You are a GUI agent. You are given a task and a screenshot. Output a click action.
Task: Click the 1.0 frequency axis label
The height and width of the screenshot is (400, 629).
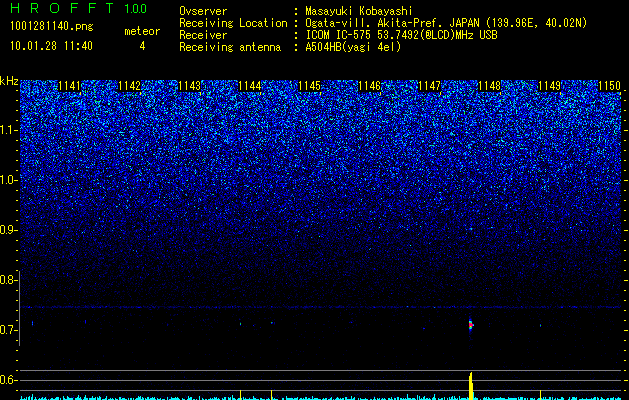pos(7,180)
